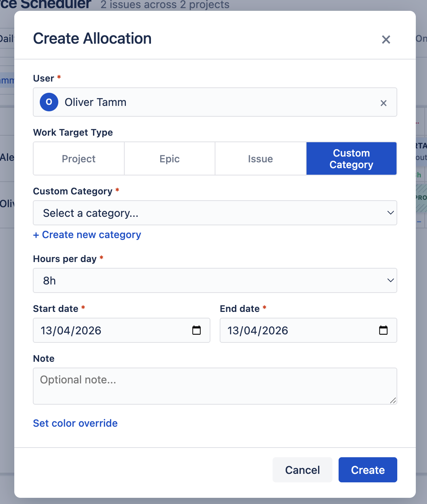Open the Select a category dropdown

coord(215,213)
